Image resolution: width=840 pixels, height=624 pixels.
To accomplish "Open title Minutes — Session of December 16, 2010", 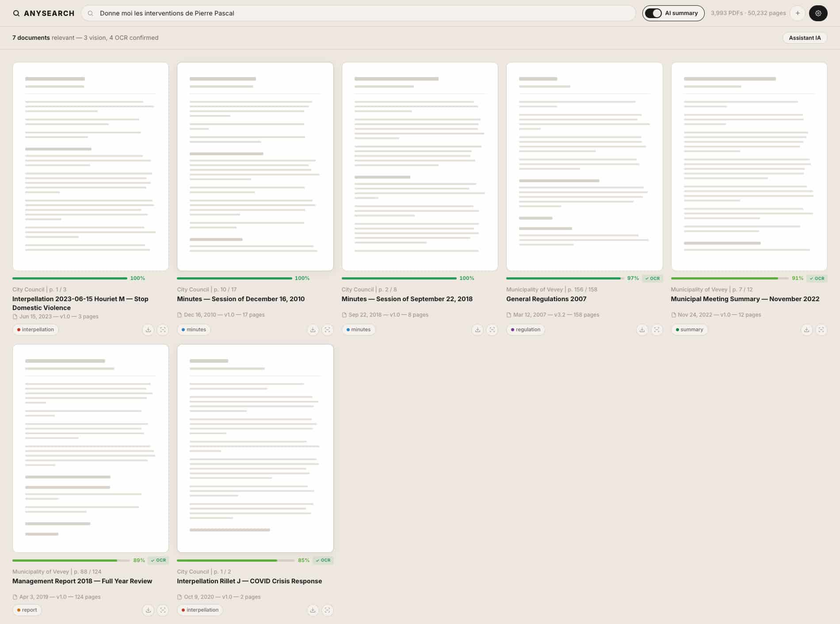I will [x=241, y=299].
